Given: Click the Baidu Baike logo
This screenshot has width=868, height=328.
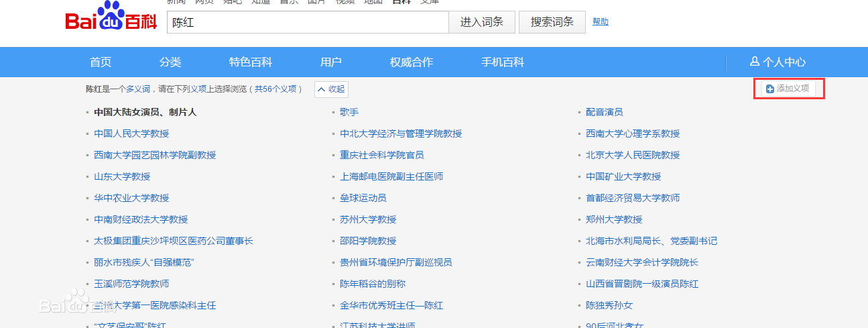Looking at the screenshot, I should click(111, 17).
